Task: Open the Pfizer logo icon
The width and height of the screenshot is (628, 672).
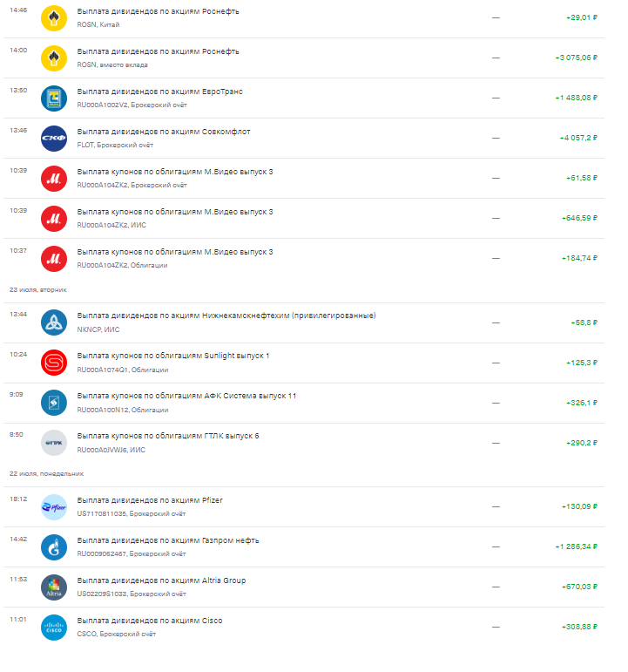Action: pos(53,507)
